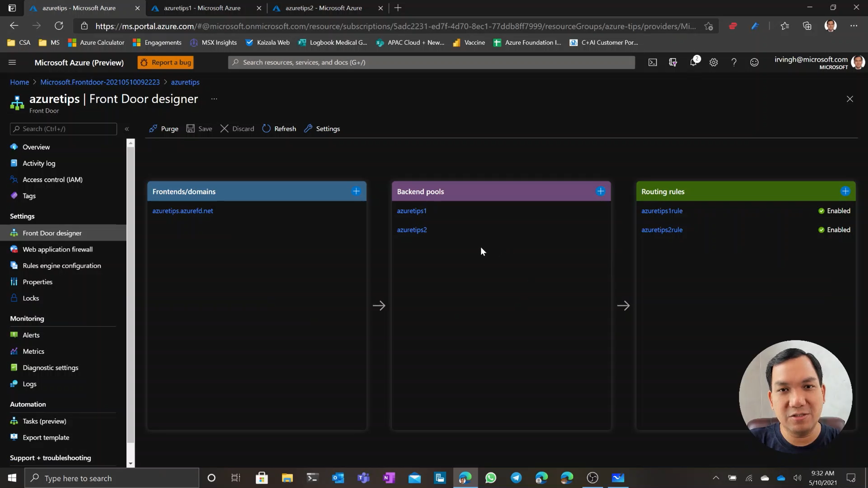Open the azuretips breadcrumb link
Image resolution: width=868 pixels, height=488 pixels.
185,82
